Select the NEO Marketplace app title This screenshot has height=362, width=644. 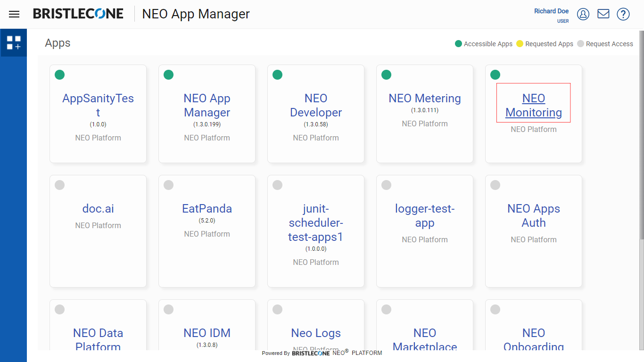tap(425, 340)
